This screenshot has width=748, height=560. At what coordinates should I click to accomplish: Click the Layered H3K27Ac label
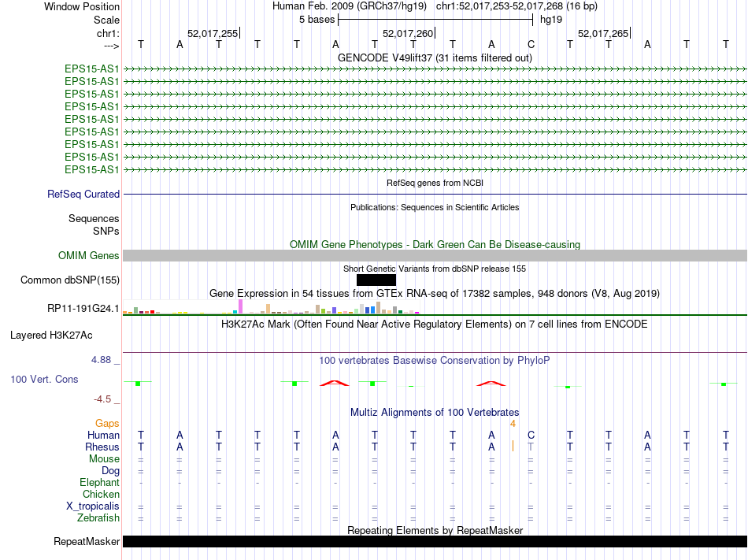[51, 336]
